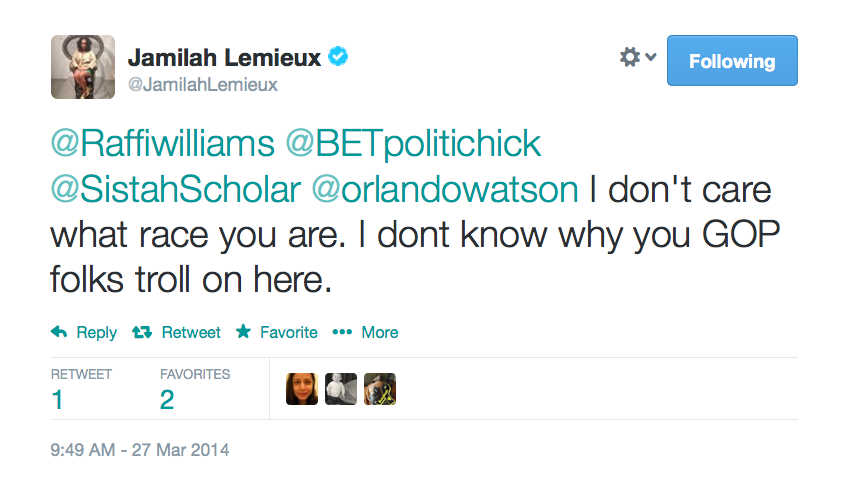Image resolution: width=846 pixels, height=502 pixels.
Task: Open the @BETpolitichick mention
Action: tap(413, 144)
